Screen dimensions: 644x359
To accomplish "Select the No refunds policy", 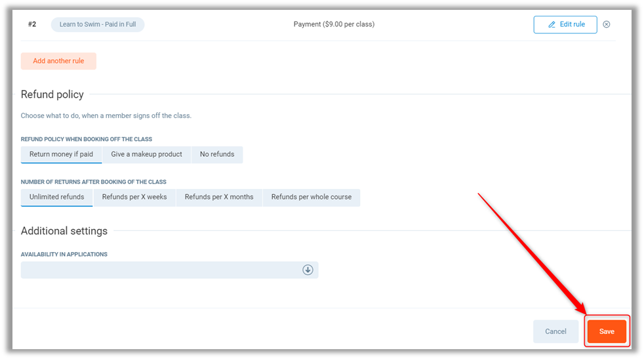I will tap(217, 154).
